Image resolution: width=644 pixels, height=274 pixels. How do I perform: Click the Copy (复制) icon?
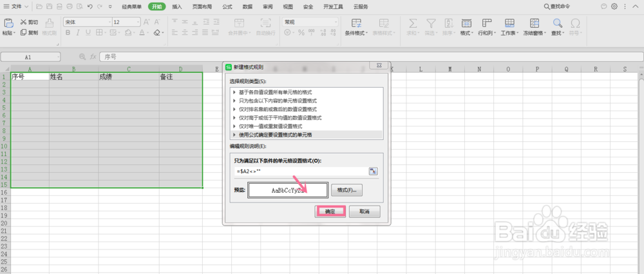pyautogui.click(x=23, y=32)
